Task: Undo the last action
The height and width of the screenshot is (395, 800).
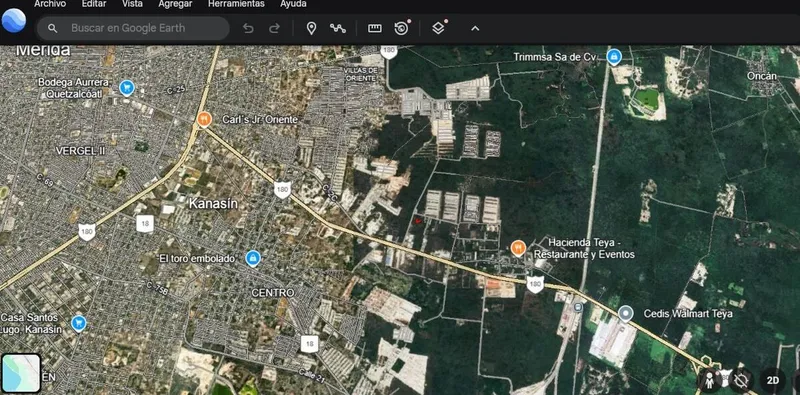Action: (x=248, y=29)
